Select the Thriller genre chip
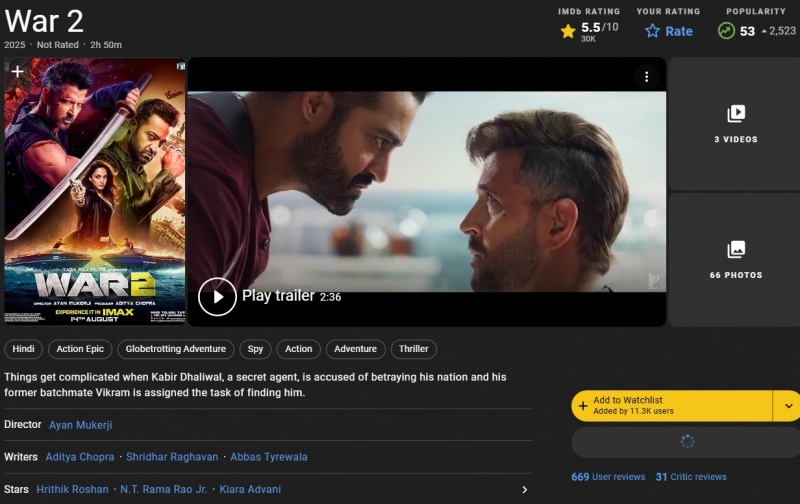This screenshot has height=504, width=800. pyautogui.click(x=414, y=349)
